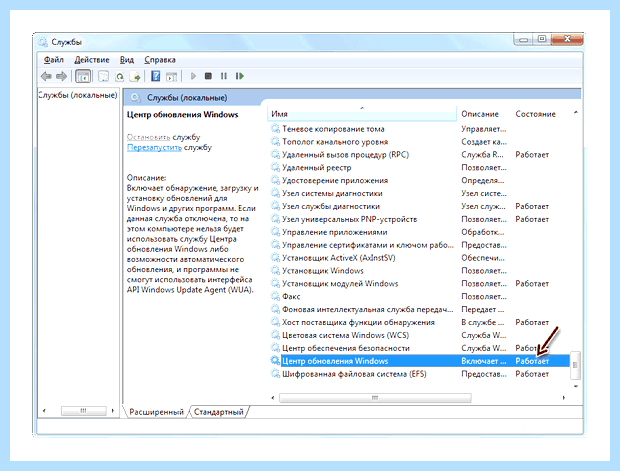This screenshot has height=471, width=620.
Task: Click gear icon of Цветовая система Windows
Action: (275, 335)
